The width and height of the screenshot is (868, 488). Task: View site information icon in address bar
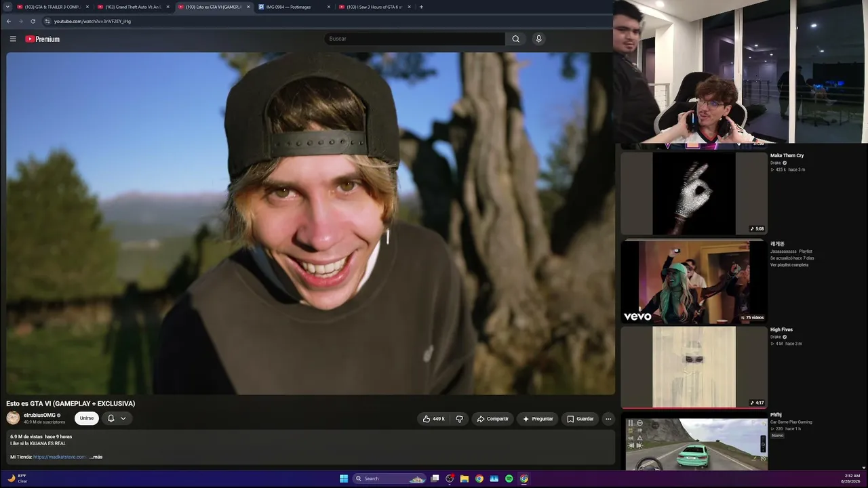tap(47, 21)
